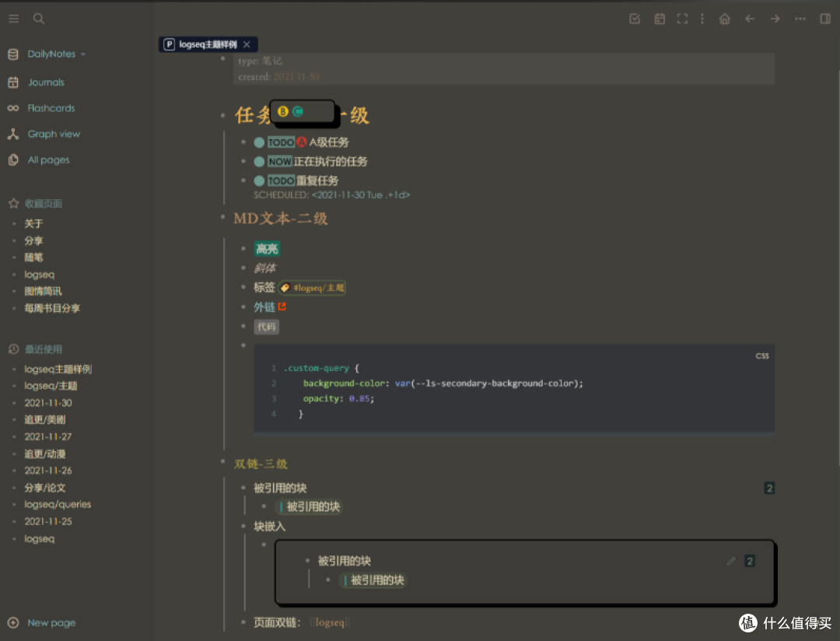
Task: Click the #logseq/主题 tag
Action: click(312, 288)
